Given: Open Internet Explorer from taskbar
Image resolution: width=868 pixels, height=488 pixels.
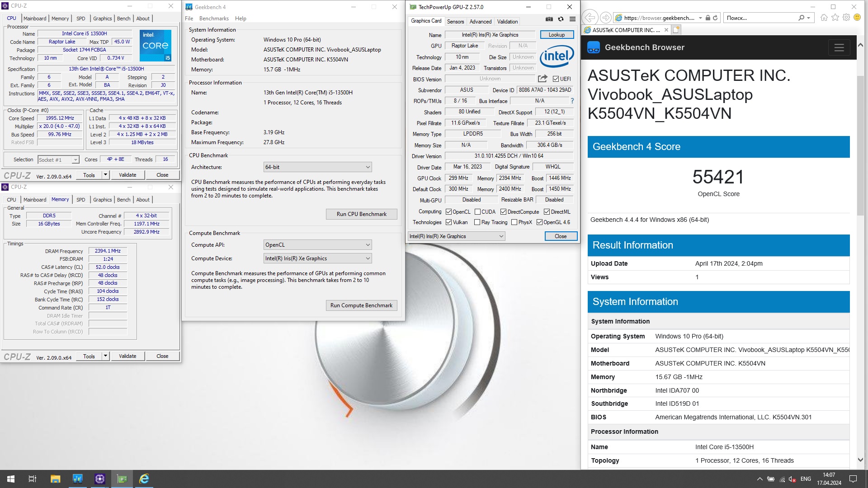Looking at the screenshot, I should tap(144, 479).
